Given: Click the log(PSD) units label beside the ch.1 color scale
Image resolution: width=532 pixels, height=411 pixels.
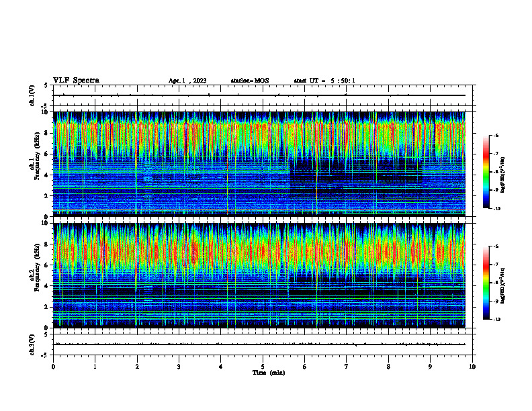Looking at the screenshot, I should [503, 175].
